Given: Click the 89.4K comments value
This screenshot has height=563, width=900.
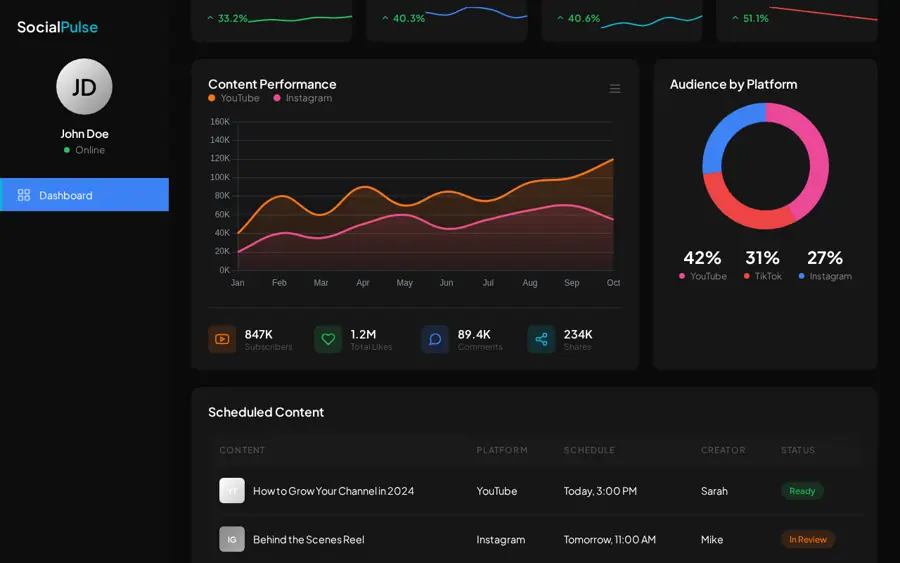Looking at the screenshot, I should coord(474,334).
